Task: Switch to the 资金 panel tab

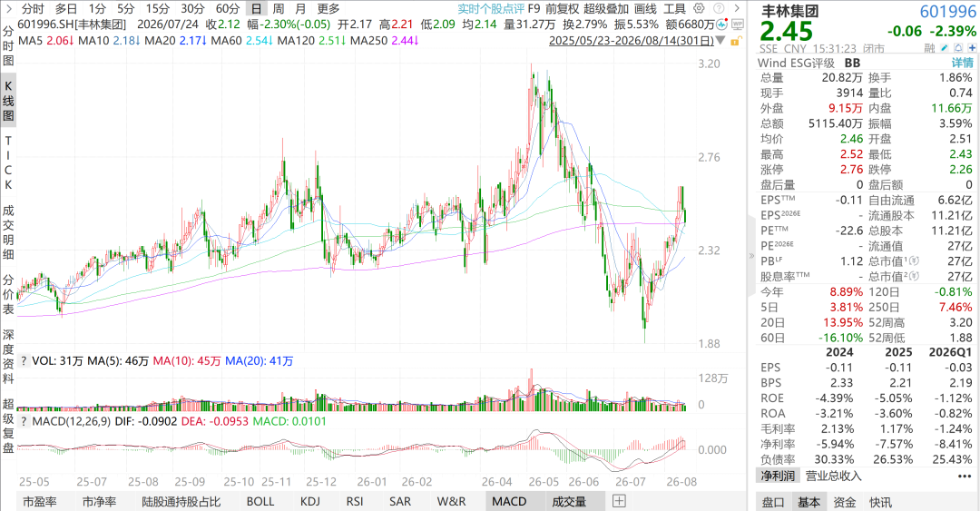Action: click(x=845, y=502)
